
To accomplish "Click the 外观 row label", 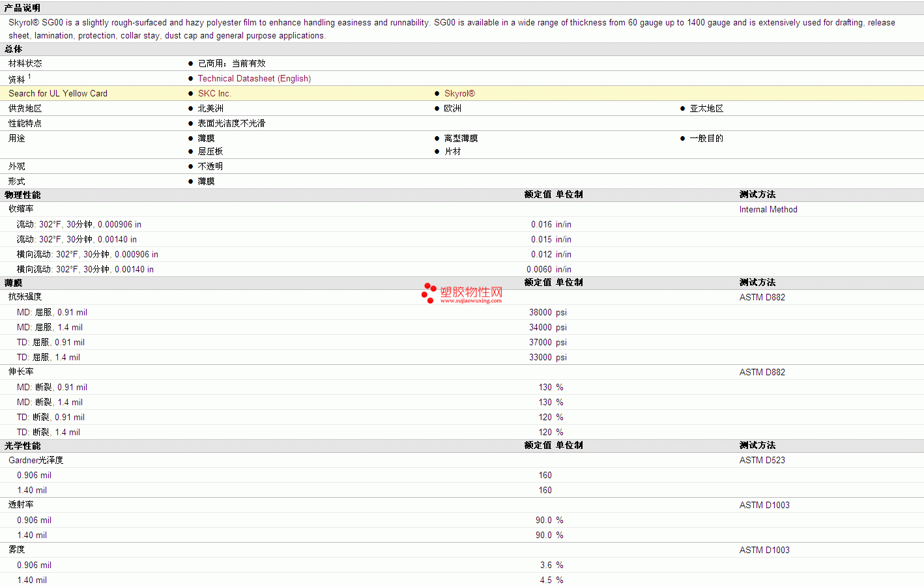I will 17,166.
